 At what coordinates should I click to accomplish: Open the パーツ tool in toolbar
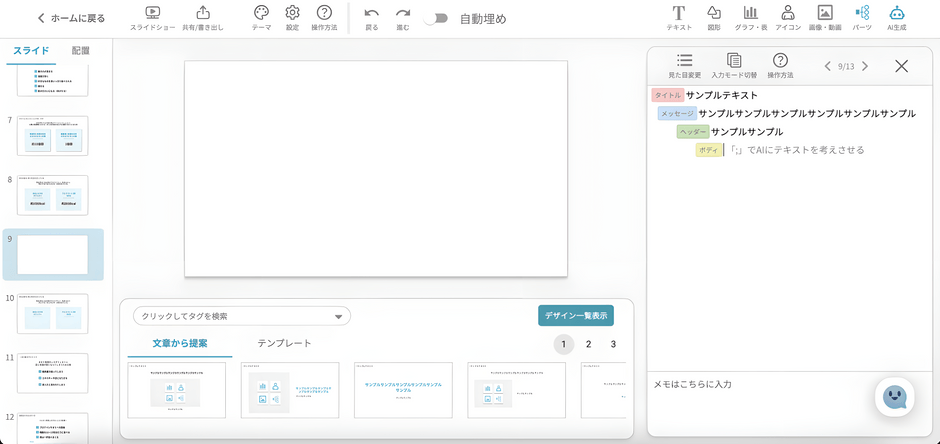[x=862, y=13]
